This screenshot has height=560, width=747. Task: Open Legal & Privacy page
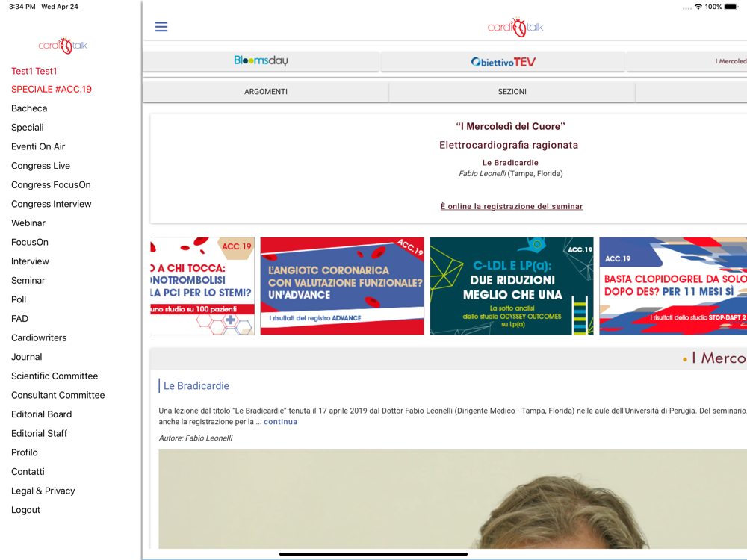(43, 491)
